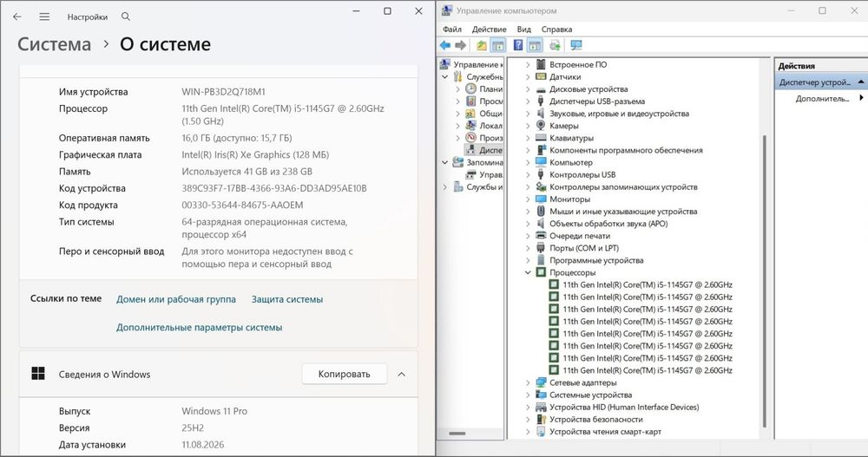
Task: Toggle the Show/Hide Console Tree toolbar icon
Action: tap(498, 45)
